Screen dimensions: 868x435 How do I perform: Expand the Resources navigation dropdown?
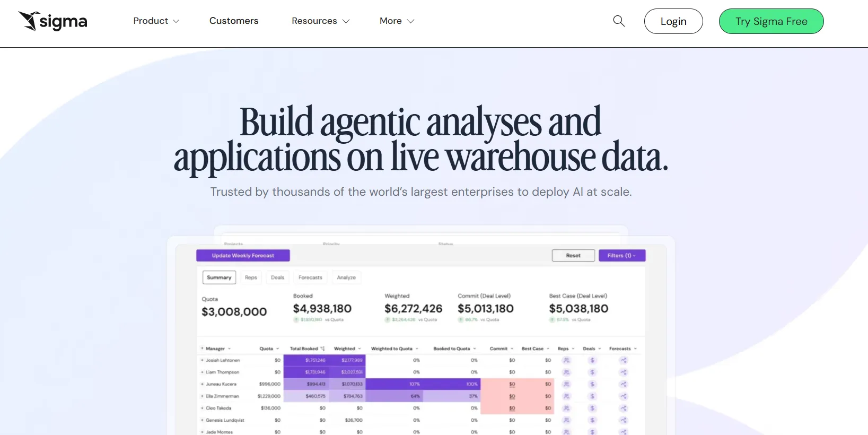[320, 21]
